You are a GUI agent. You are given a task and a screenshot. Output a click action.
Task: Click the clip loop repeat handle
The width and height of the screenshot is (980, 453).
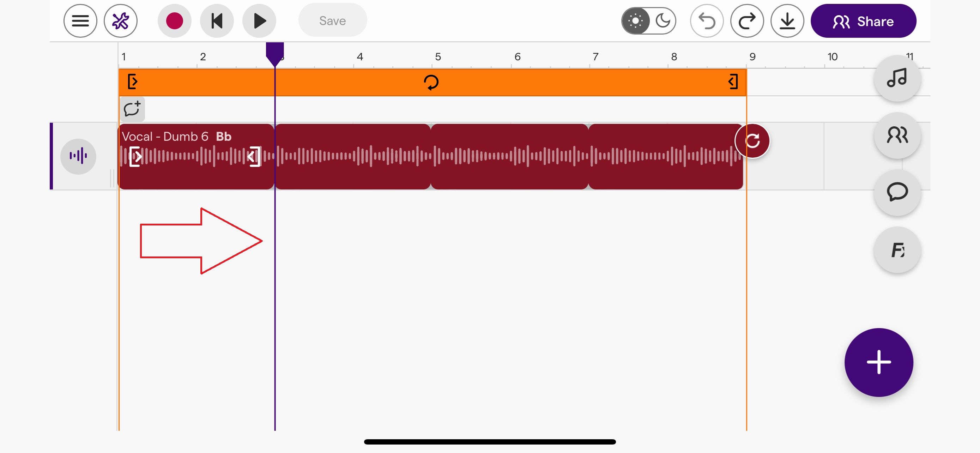coord(752,141)
